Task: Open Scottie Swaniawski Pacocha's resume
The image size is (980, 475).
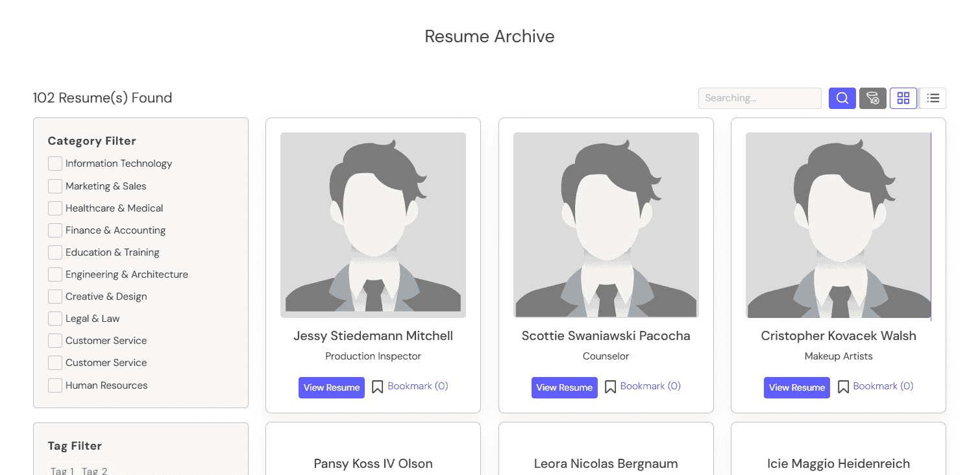Action: [x=564, y=387]
